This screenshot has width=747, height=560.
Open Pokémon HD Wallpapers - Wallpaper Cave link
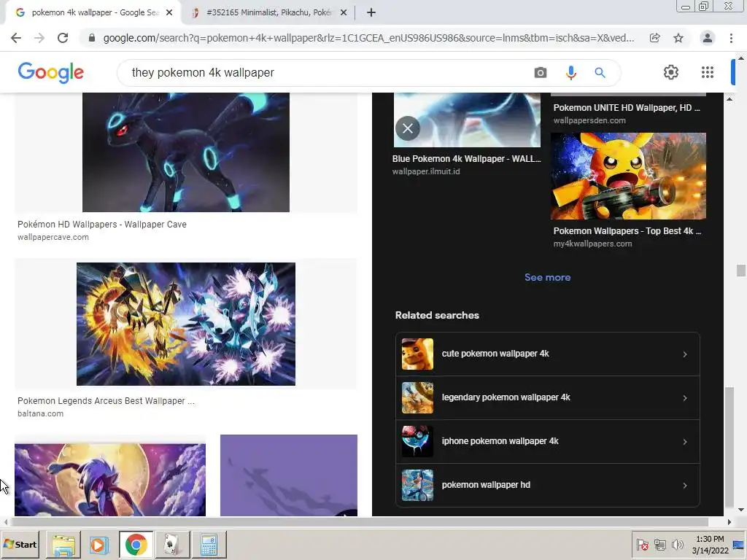point(102,225)
